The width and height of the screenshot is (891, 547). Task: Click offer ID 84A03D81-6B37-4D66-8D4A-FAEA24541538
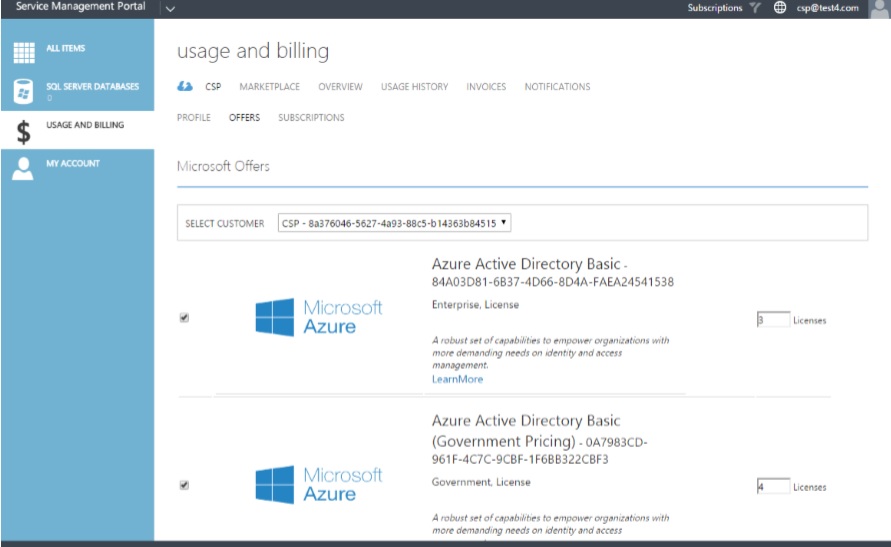click(x=552, y=282)
